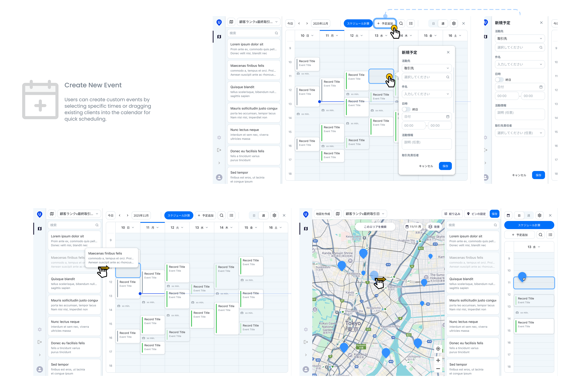Go to next week in the bottom-left calendar
The image size is (570, 392).
[x=128, y=215]
